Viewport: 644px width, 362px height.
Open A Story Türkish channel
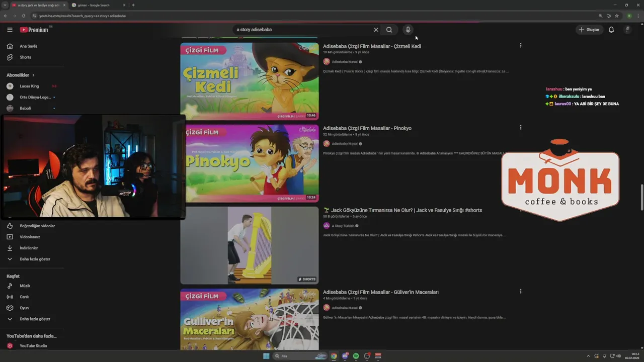click(343, 226)
